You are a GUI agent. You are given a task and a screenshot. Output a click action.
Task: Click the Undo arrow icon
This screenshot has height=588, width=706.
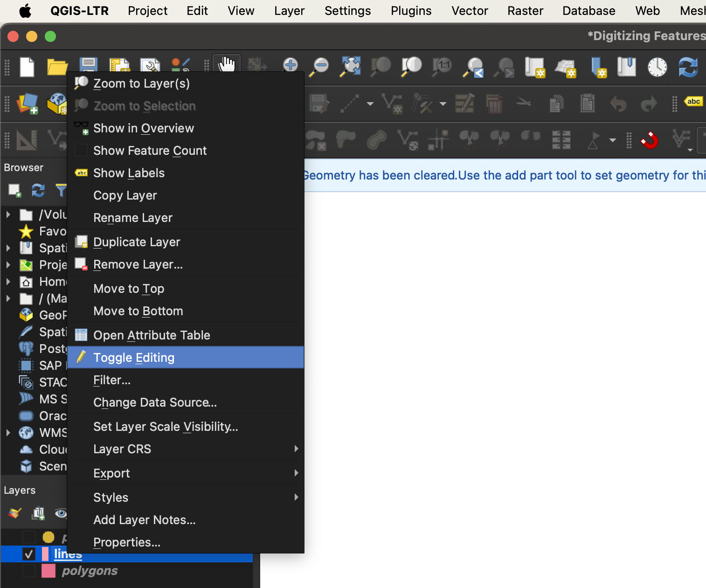click(618, 104)
